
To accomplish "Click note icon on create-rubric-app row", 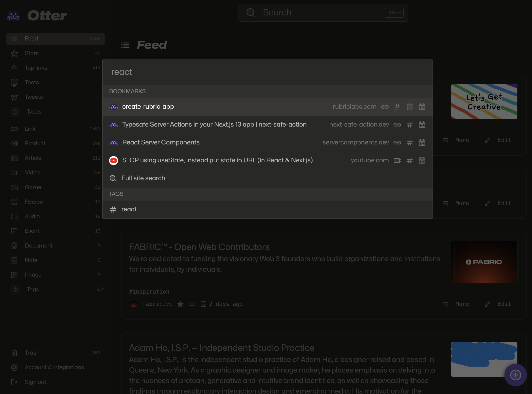I will point(410,107).
